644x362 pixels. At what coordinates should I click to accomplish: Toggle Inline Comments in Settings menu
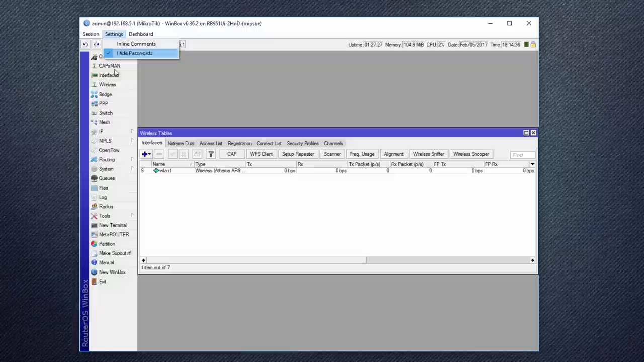pos(141,44)
